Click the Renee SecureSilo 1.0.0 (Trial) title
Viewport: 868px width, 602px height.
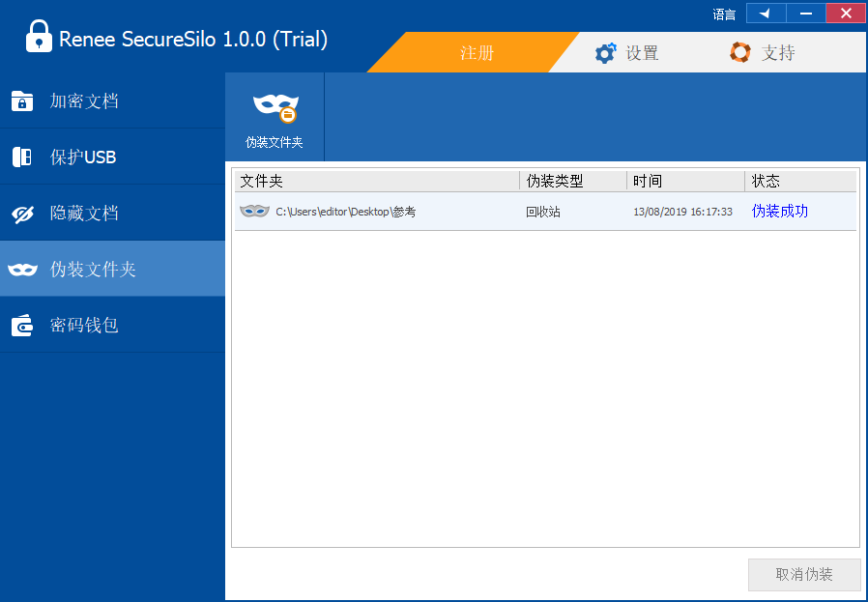pyautogui.click(x=193, y=40)
